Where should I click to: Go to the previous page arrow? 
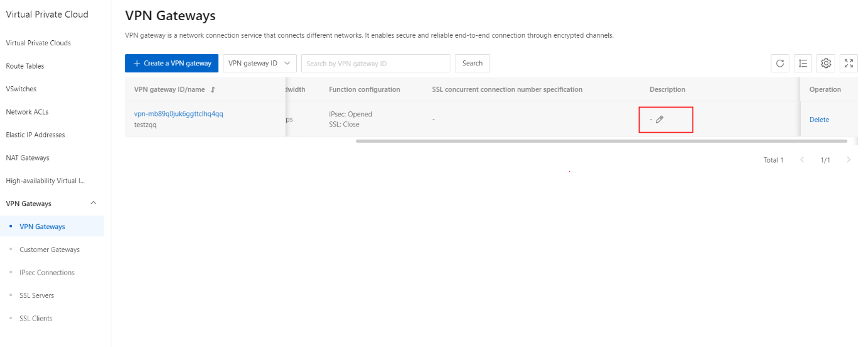pyautogui.click(x=802, y=160)
